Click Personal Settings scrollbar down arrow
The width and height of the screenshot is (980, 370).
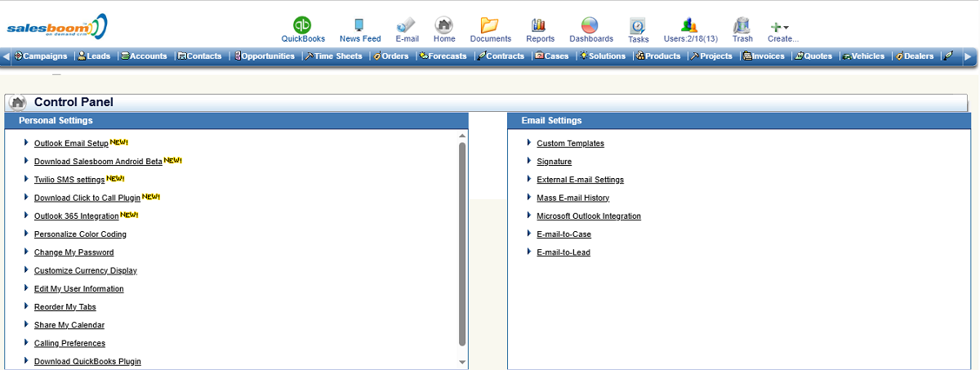(x=462, y=362)
